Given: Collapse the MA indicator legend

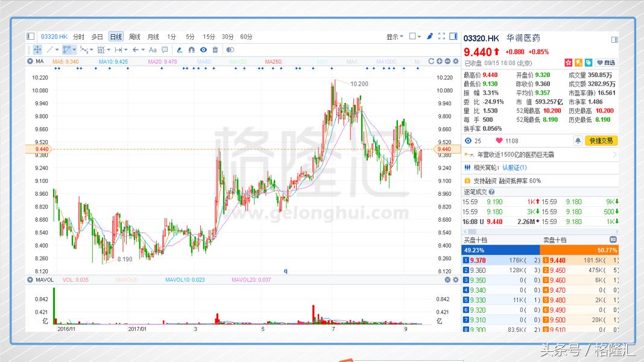Looking at the screenshot, I should click(30, 61).
